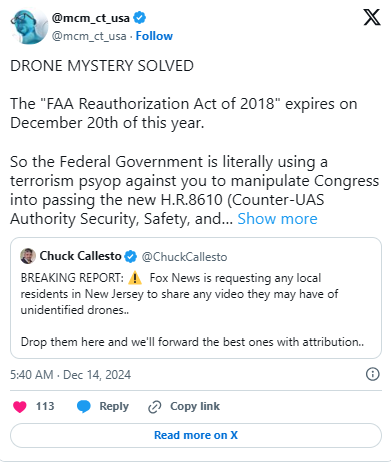Viewport: 391px width, 463px height.
Task: Open the quoted Fox News drone tweet
Action: [x=196, y=298]
